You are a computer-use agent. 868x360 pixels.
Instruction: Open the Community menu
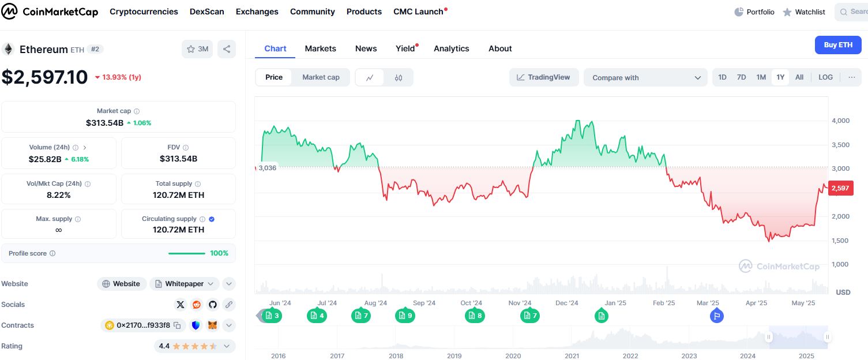pos(313,12)
